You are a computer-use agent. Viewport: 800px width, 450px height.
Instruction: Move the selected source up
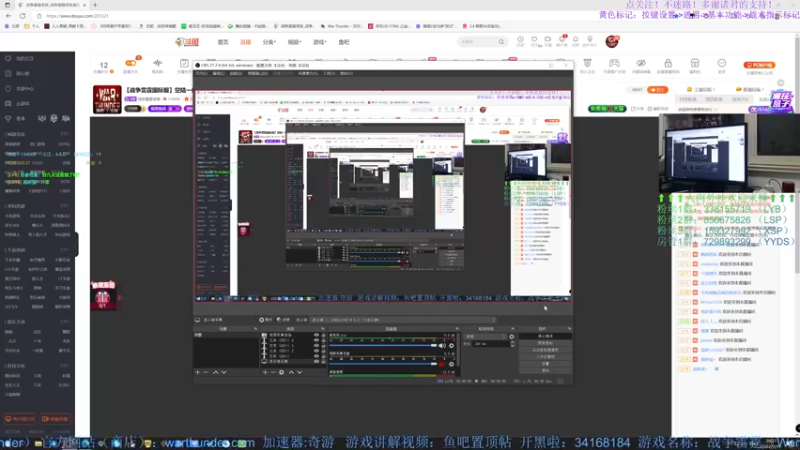pyautogui.click(x=291, y=372)
